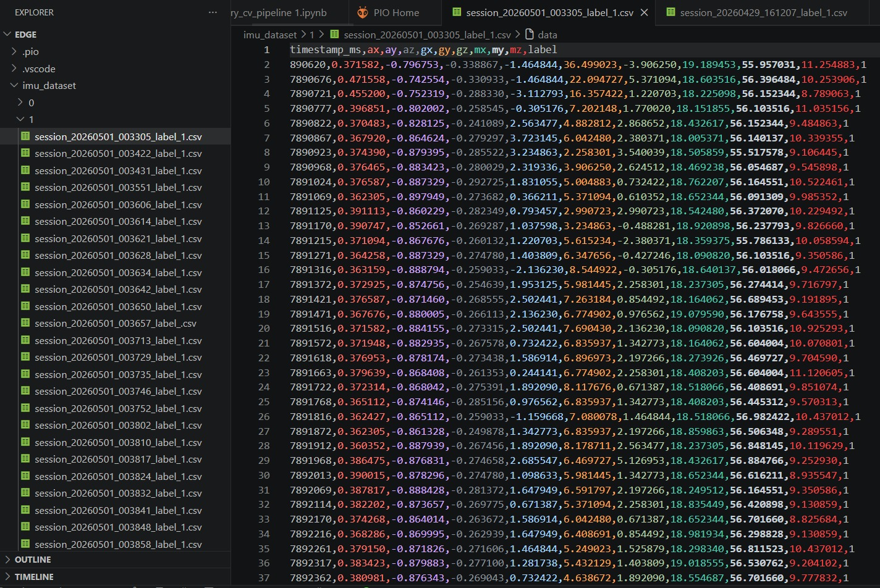The height and width of the screenshot is (588, 880).
Task: Expand folder 0 in imu_dataset
Action: click(21, 103)
